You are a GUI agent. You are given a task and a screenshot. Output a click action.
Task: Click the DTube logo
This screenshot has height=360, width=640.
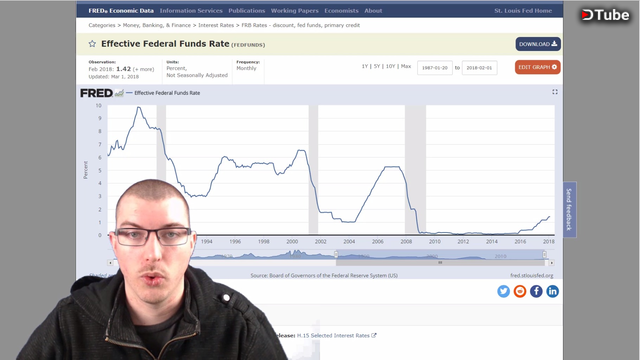tap(605, 15)
